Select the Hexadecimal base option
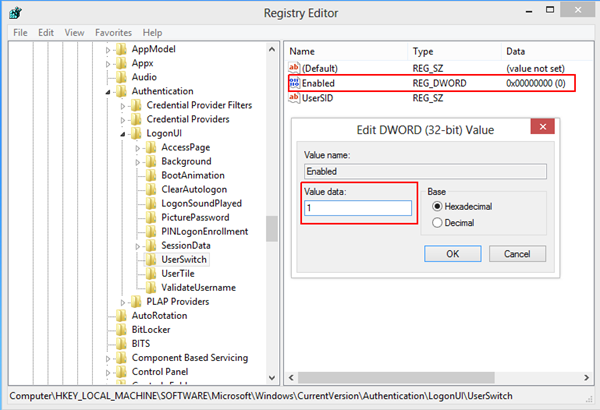Screen dimensions: 600x410 click(x=436, y=206)
